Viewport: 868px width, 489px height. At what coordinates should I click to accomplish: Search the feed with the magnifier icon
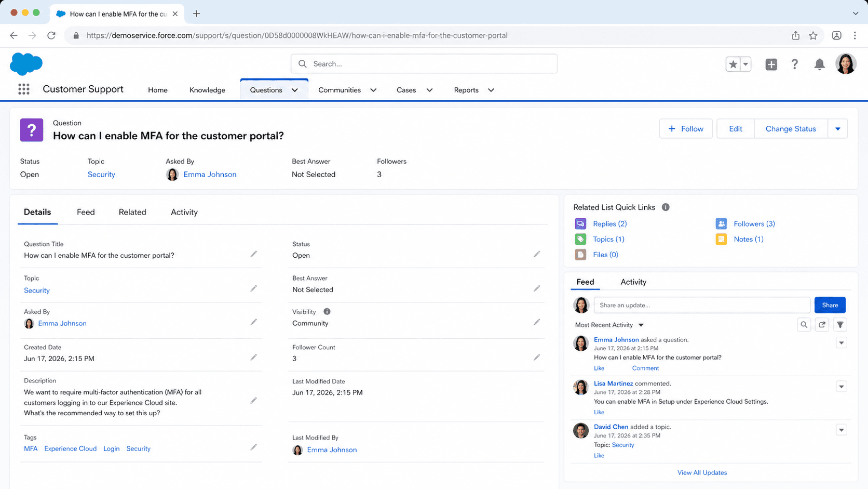click(x=804, y=325)
